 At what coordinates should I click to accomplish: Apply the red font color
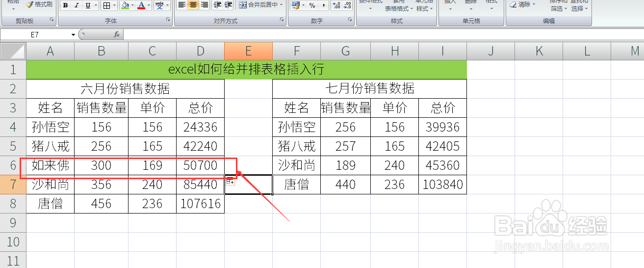[141, 5]
